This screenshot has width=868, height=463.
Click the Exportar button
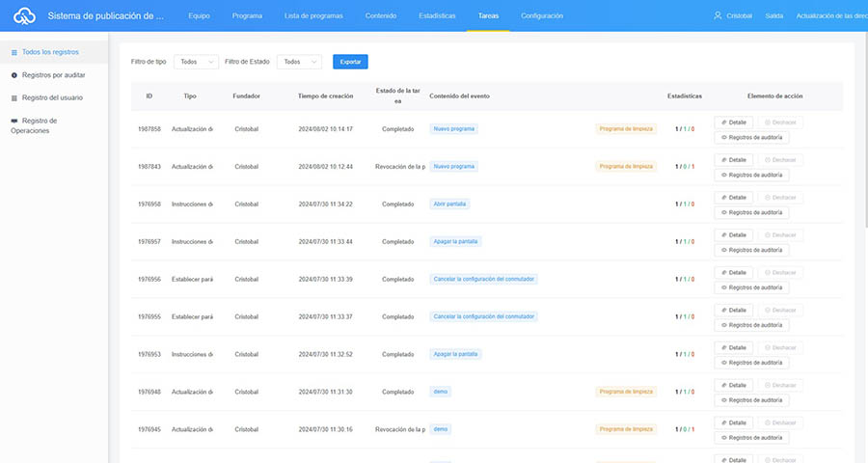click(350, 62)
